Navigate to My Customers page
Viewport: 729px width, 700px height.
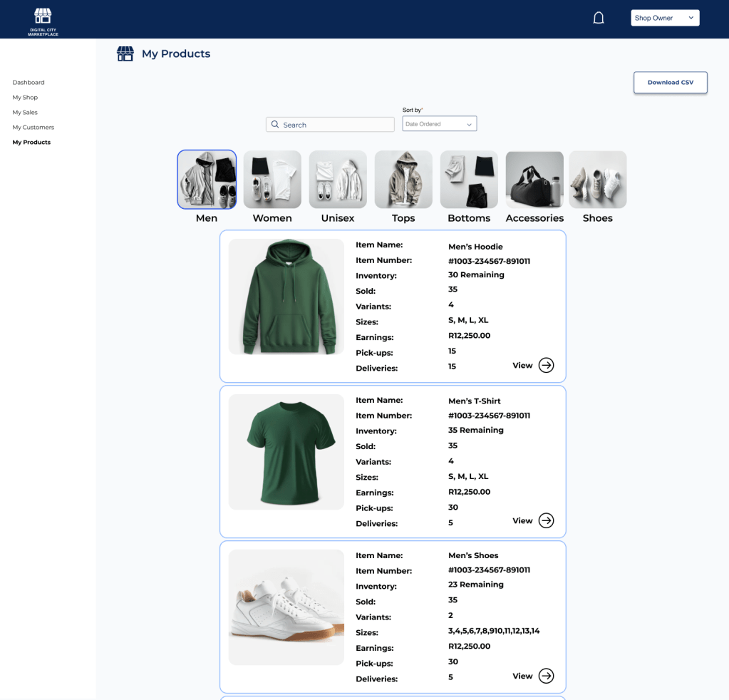(33, 128)
